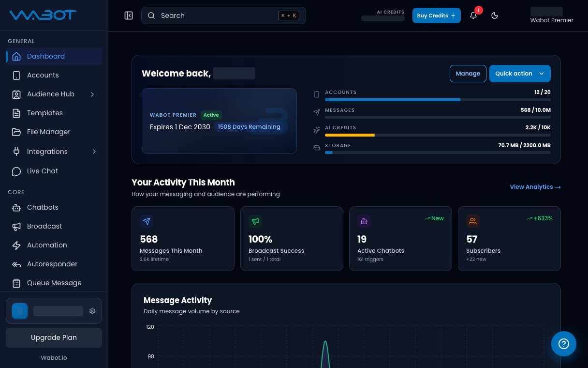The image size is (588, 368).
Task: Expand the Integrations submenu chevron
Action: 94,152
